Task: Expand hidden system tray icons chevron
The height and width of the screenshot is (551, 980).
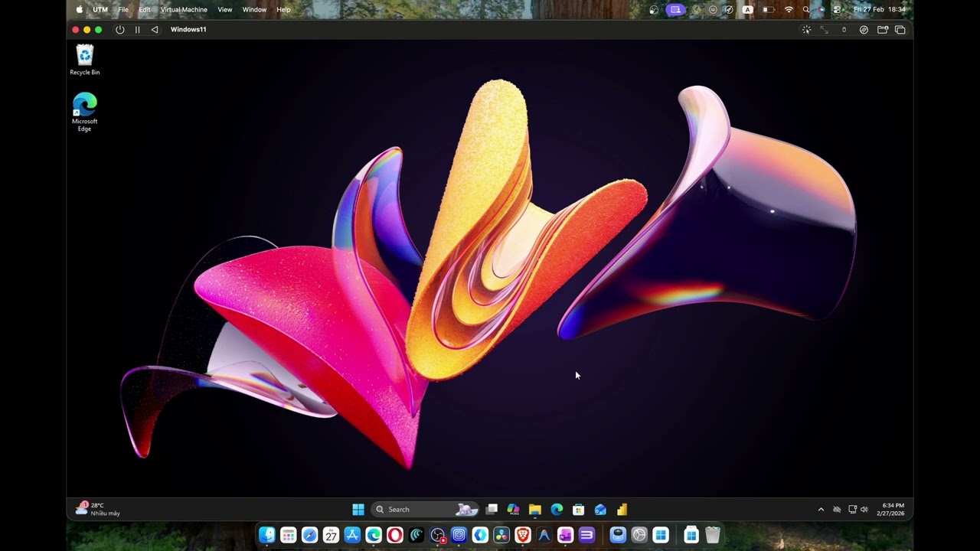Action: click(x=821, y=510)
